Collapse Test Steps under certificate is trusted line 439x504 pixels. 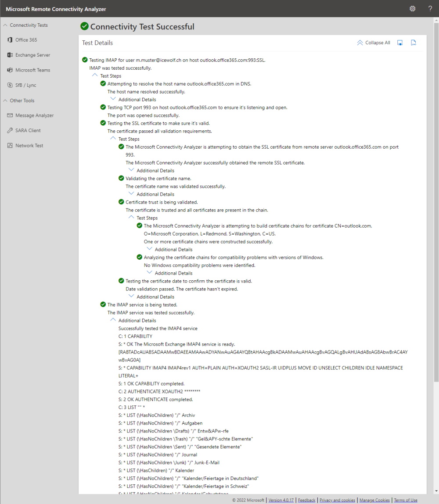pos(131,217)
